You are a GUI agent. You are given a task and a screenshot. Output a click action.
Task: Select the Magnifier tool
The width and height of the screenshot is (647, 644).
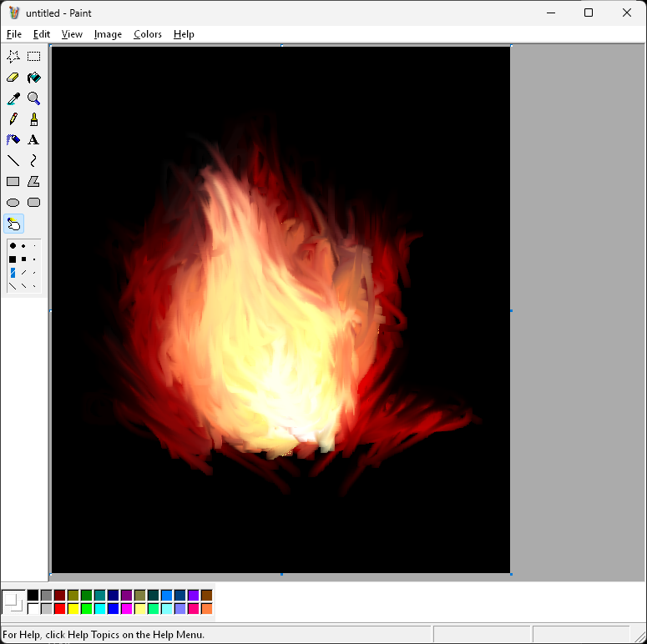[34, 98]
